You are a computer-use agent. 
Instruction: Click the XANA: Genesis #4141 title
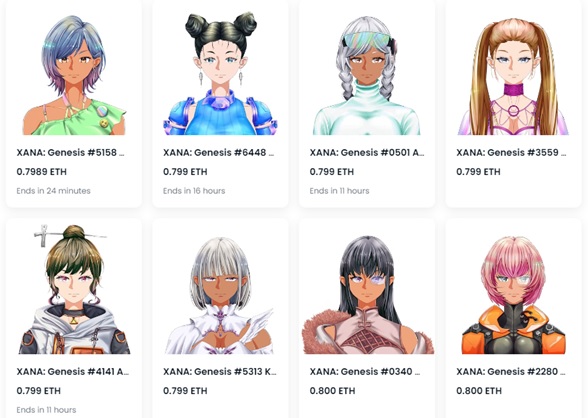(x=73, y=372)
